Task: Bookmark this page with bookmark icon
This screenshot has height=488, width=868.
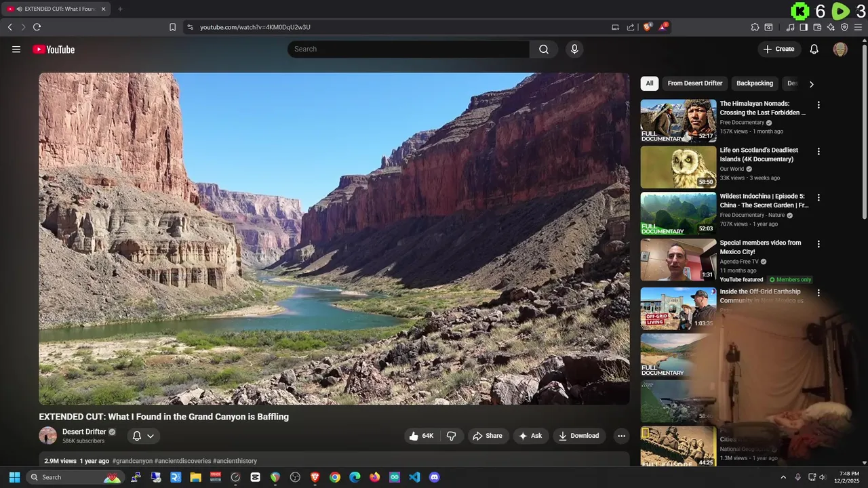Action: pos(172,27)
